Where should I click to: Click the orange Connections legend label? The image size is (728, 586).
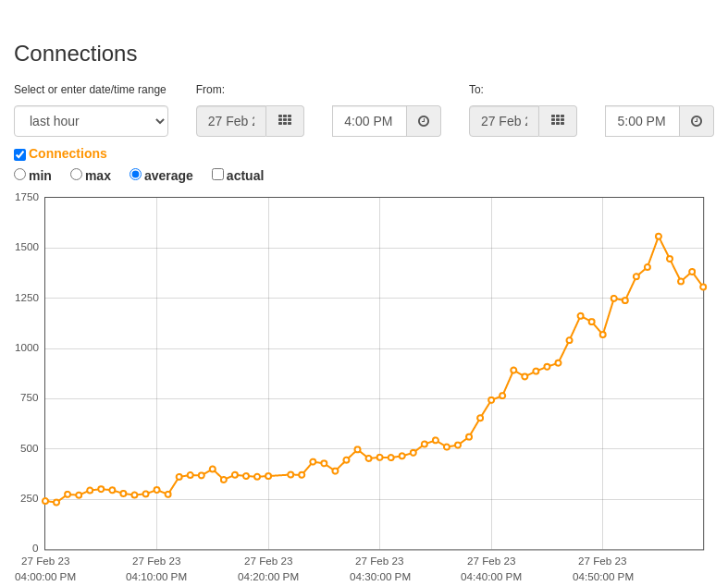tap(68, 153)
